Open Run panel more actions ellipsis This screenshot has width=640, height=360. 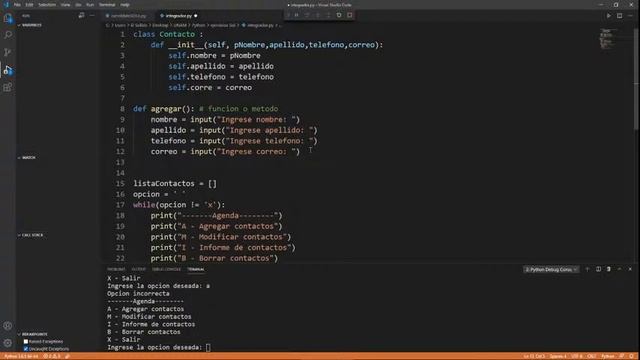[92, 16]
